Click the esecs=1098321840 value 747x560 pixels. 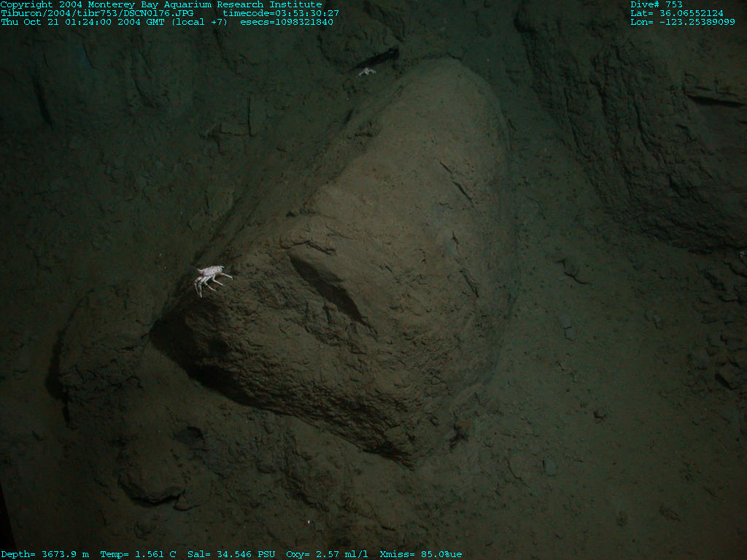tap(287, 22)
